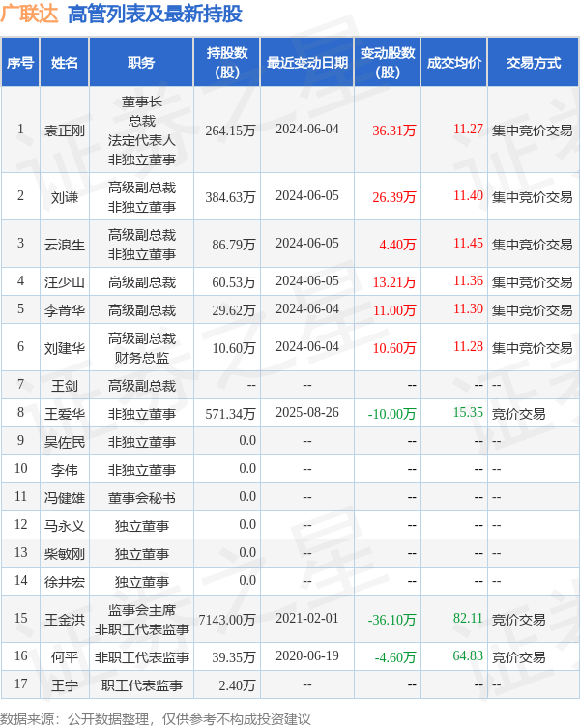Click the 数据来源 footer disclaimer text
580x728 pixels.
pos(156,719)
